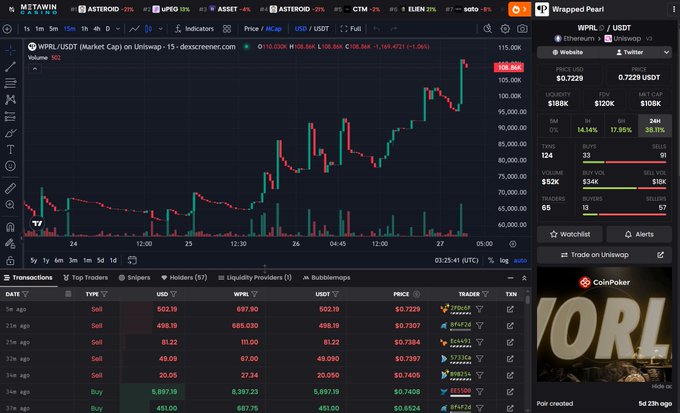Select the 24H price change period
680x413 pixels.
click(x=655, y=125)
